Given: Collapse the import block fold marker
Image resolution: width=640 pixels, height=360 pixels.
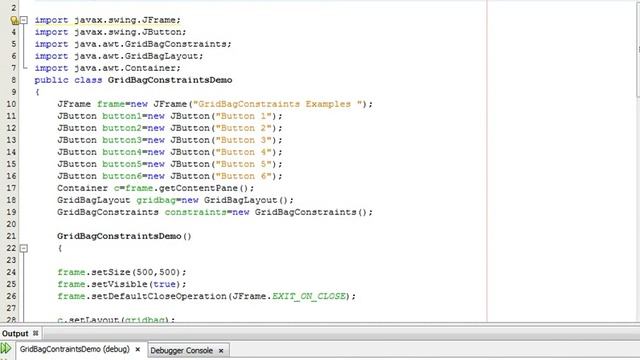Looking at the screenshot, I should (x=24, y=20).
